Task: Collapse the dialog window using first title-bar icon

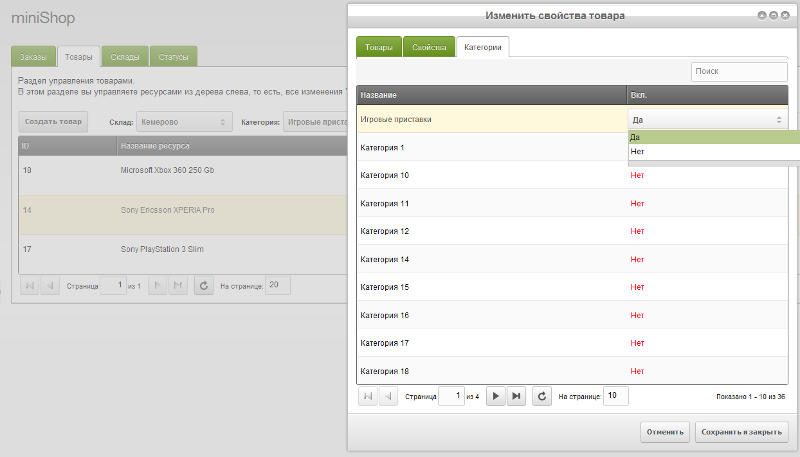Action: click(x=762, y=16)
